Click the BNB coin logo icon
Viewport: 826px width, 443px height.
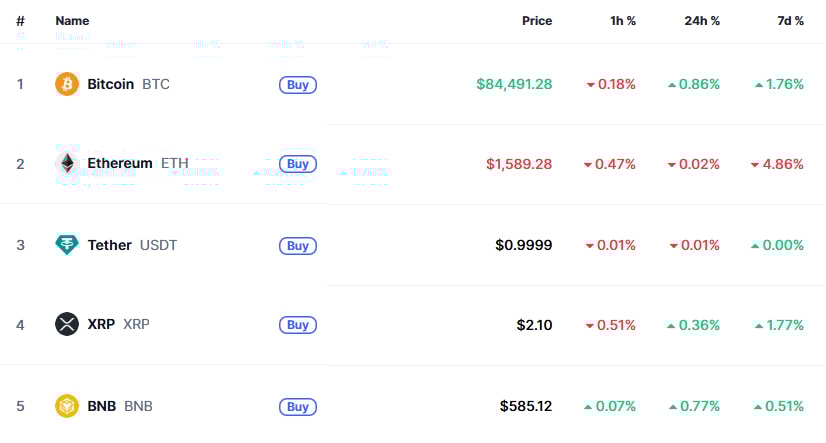[67, 406]
